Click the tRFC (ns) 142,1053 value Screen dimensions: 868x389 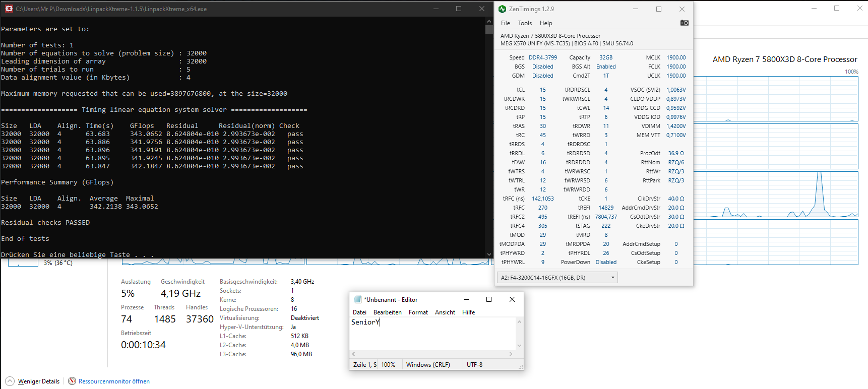tap(542, 199)
